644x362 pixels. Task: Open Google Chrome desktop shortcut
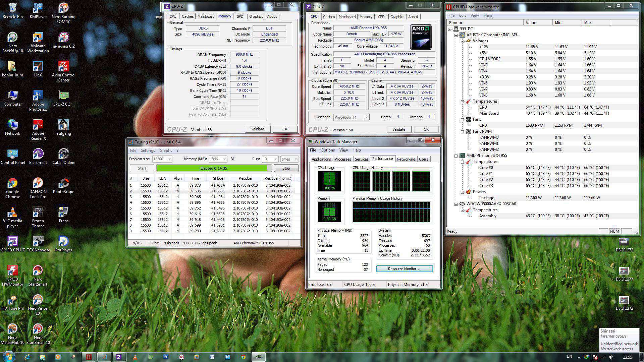[x=13, y=188]
